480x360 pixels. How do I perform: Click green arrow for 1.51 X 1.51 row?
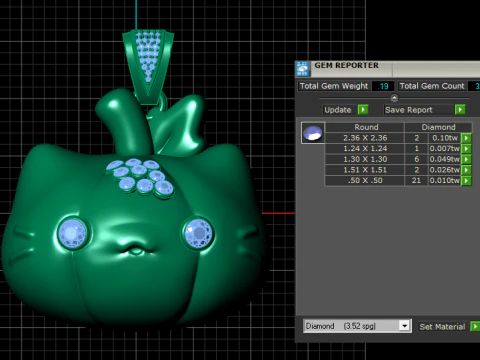click(x=466, y=170)
